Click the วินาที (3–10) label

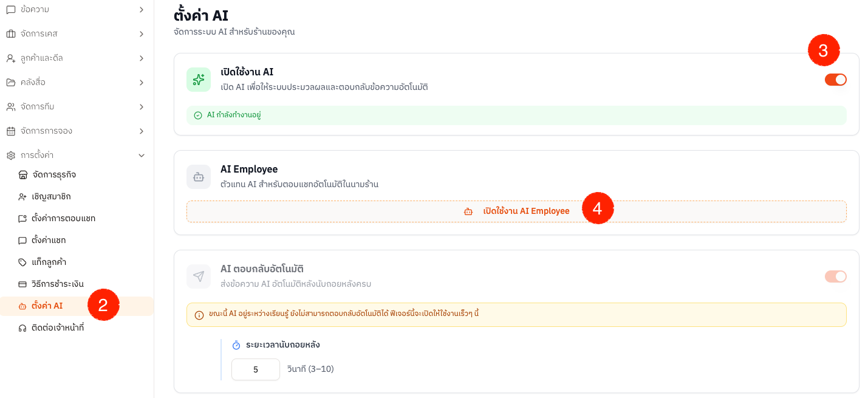click(x=310, y=369)
